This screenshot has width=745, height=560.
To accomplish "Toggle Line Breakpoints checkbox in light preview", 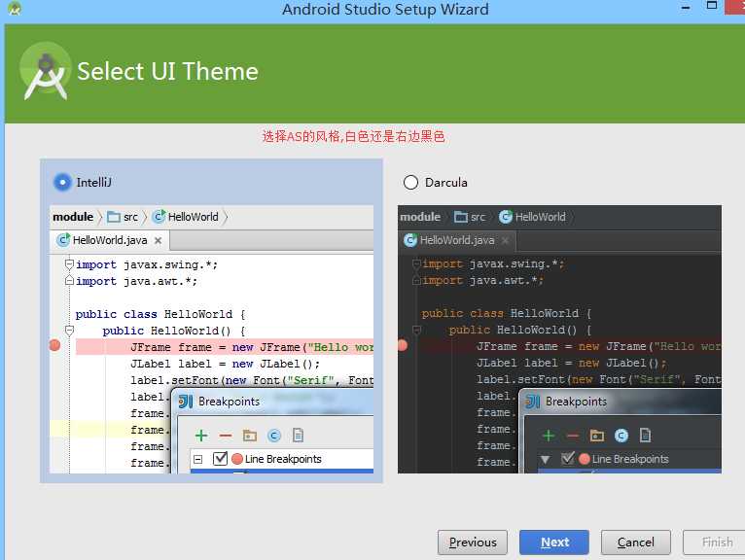I will (220, 458).
